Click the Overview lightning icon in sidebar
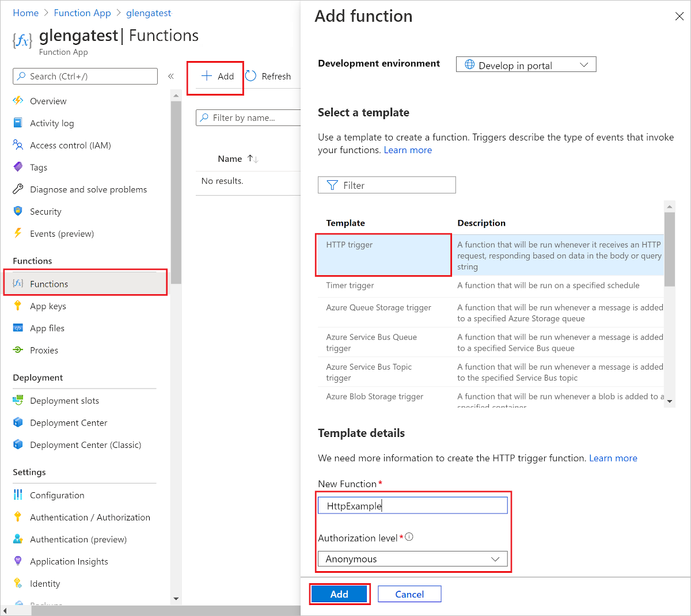Image resolution: width=691 pixels, height=616 pixels. click(18, 101)
